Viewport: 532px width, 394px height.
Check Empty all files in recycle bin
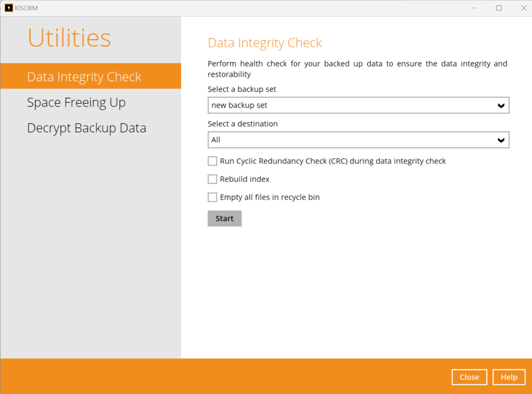[x=212, y=197]
